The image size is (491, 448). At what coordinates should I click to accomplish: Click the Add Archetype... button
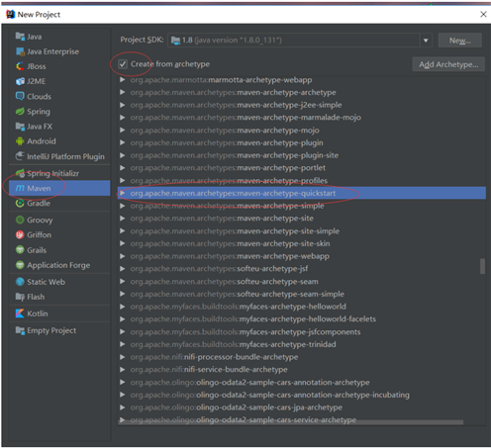pyautogui.click(x=448, y=64)
